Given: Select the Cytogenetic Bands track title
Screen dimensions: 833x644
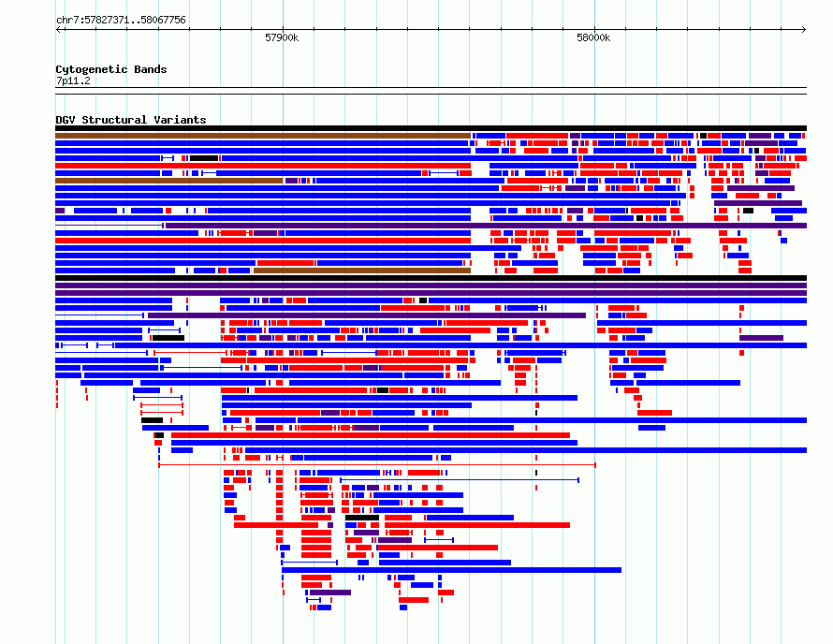Looking at the screenshot, I should click(x=111, y=69).
